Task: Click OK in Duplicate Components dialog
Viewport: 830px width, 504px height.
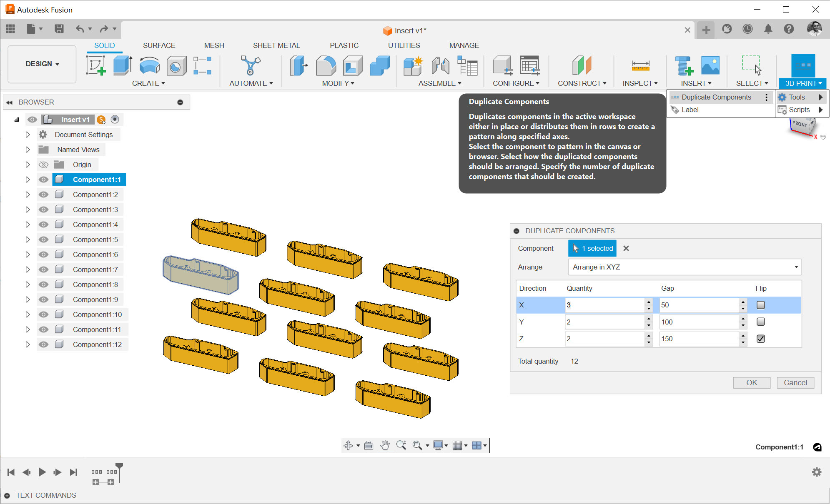Action: click(751, 382)
